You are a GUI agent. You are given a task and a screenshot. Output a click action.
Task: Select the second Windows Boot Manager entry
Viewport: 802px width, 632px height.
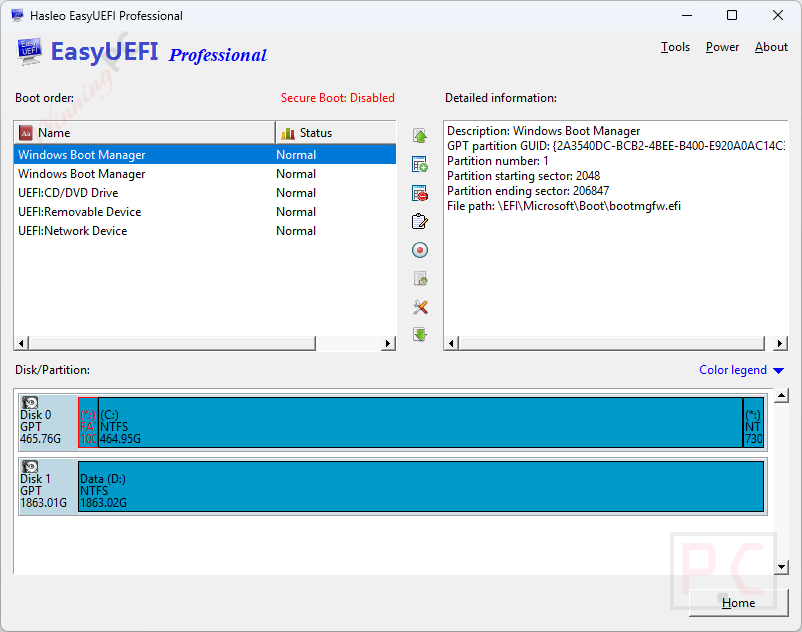tap(205, 174)
